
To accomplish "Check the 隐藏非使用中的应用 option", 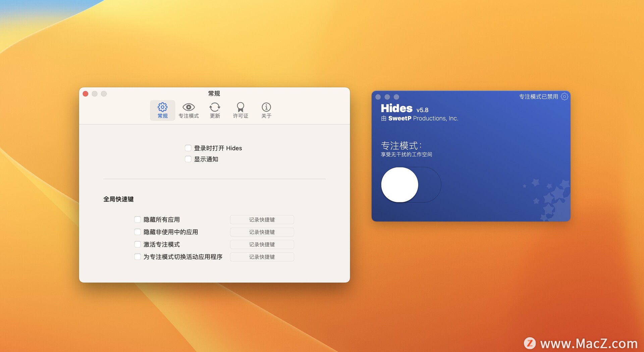I will pyautogui.click(x=138, y=232).
